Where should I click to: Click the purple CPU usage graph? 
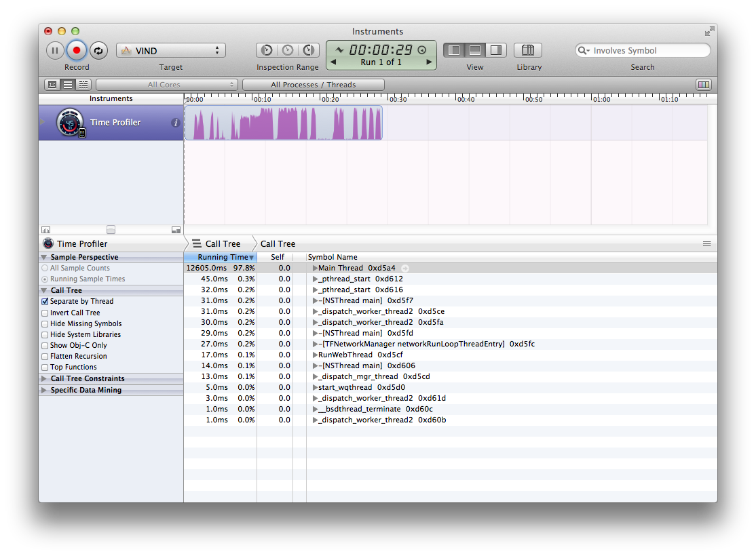click(x=284, y=123)
